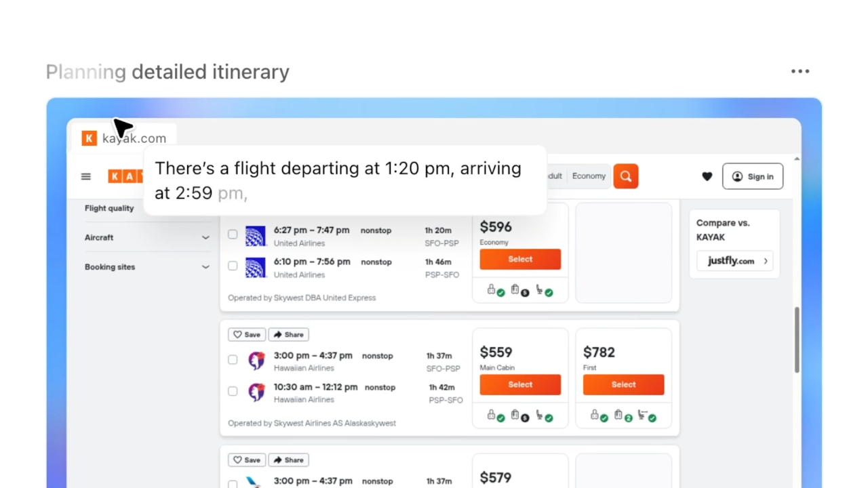Open the justfly.com comparison chevron
The image size is (868, 488).
tap(766, 261)
